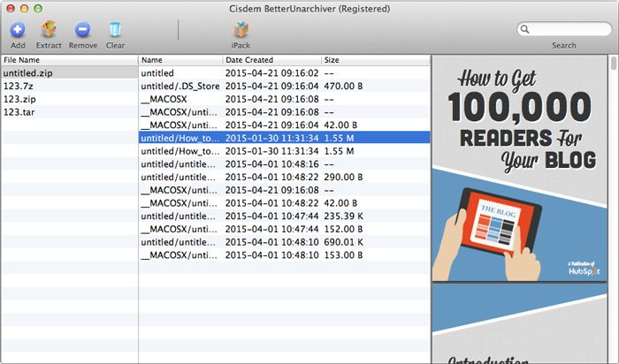This screenshot has height=364, width=619.
Task: Select the highlighted untitled/How_to... row
Action: (284, 138)
